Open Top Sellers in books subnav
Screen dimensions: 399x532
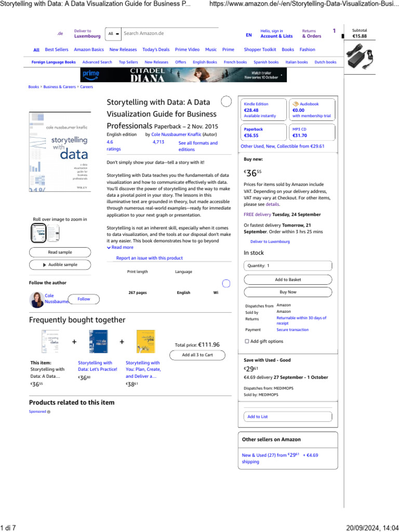(x=128, y=62)
